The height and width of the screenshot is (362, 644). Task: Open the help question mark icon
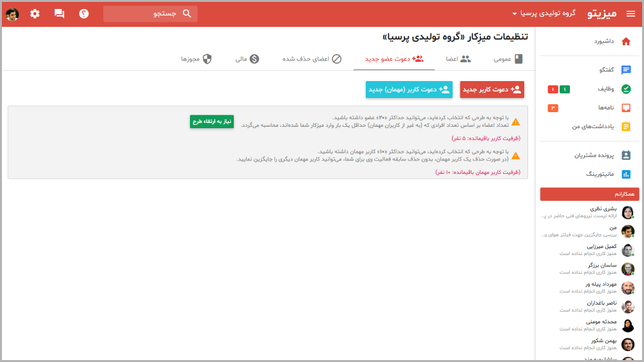[x=84, y=14]
